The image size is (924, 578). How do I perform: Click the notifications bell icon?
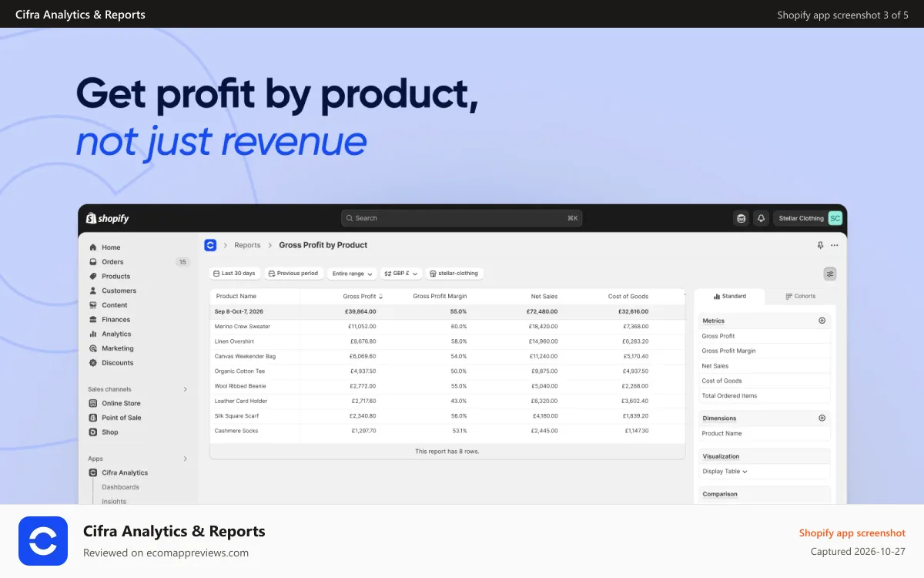(761, 218)
